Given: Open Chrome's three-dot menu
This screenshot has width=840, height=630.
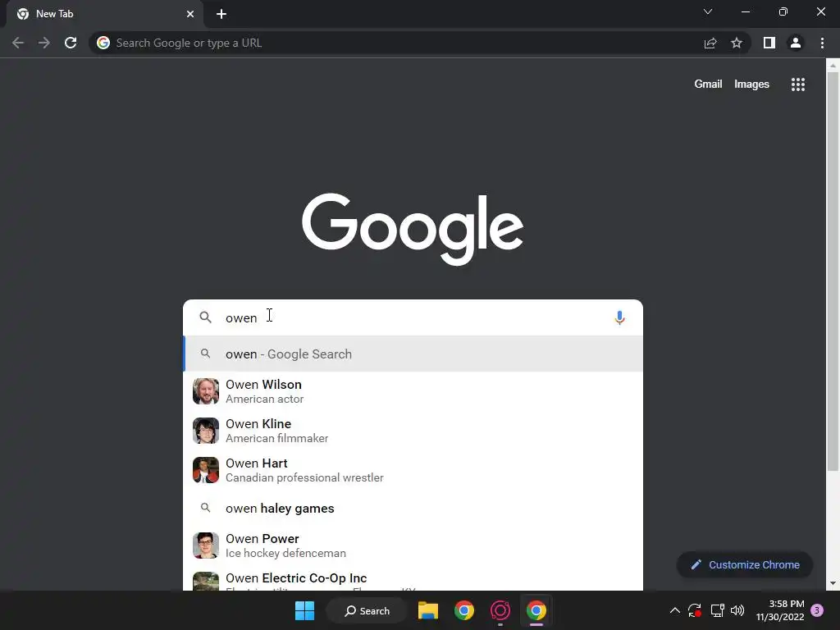Looking at the screenshot, I should click(822, 43).
